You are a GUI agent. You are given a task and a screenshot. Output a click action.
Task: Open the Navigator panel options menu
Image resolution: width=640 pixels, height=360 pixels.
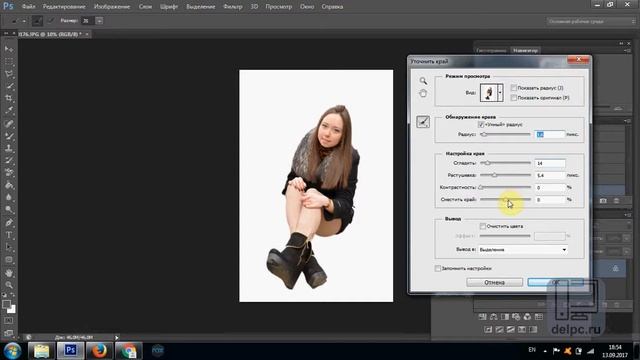(x=628, y=50)
